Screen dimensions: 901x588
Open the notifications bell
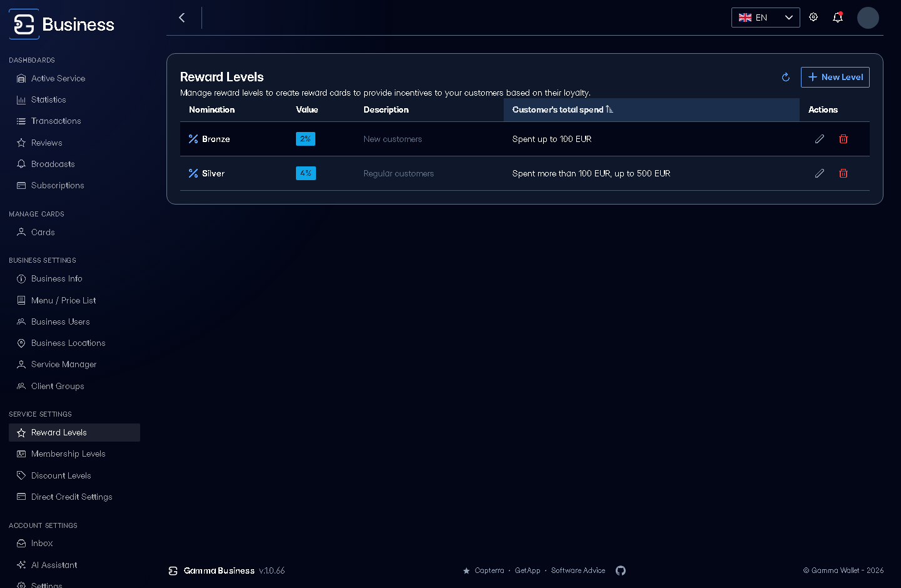(x=838, y=18)
